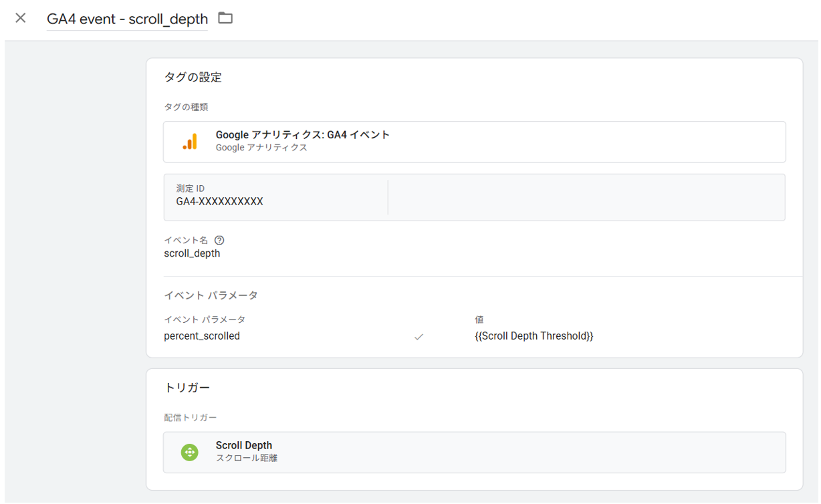Click the percent_scrolled parameter name
Viewport: 821px width, 504px height.
coord(202,336)
